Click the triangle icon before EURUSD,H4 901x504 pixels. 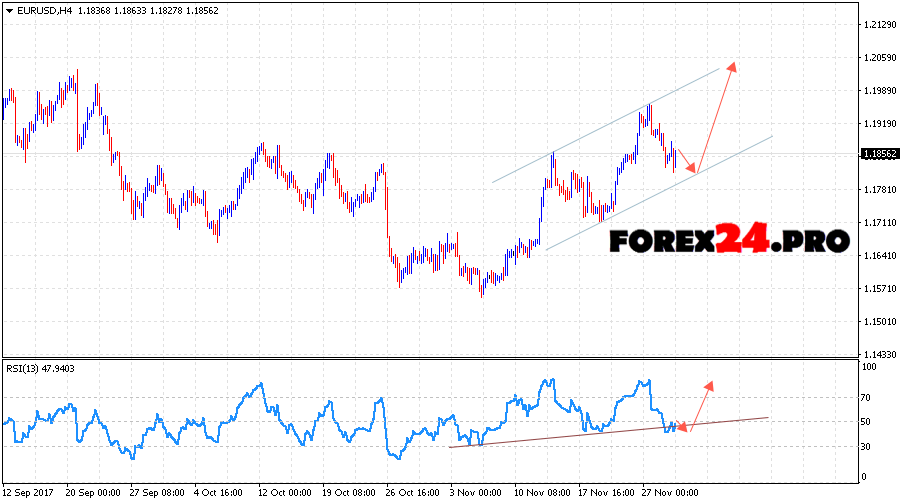click(x=8, y=10)
